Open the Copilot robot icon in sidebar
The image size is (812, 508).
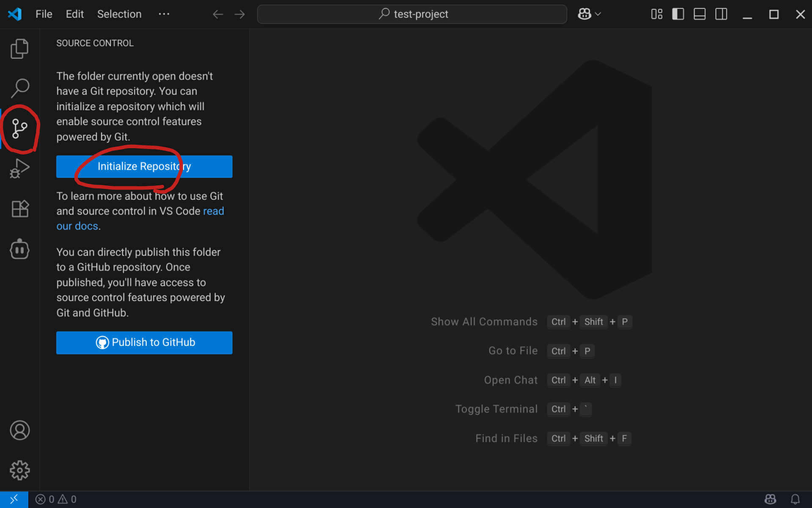(19, 249)
